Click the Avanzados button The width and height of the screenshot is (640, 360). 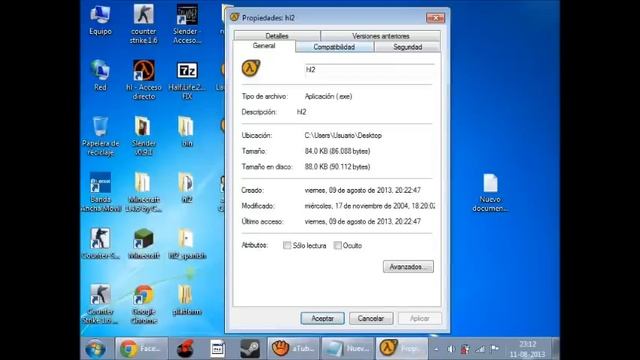point(408,267)
